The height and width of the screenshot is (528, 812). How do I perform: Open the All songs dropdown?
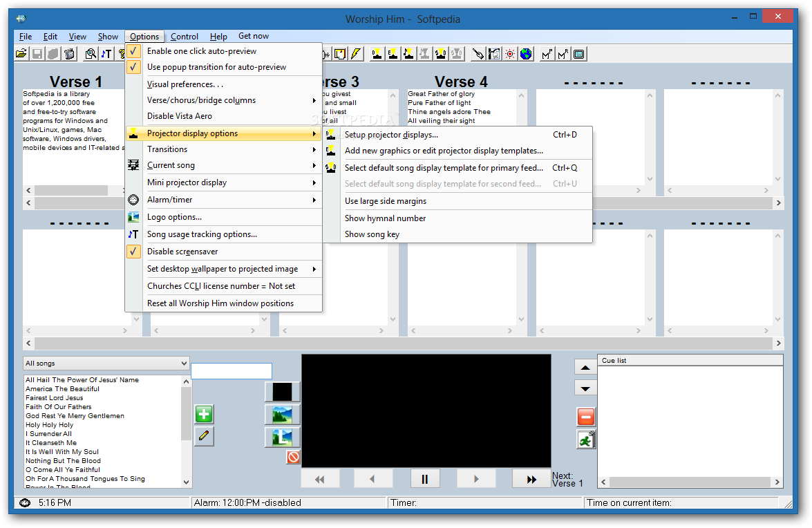click(x=106, y=364)
